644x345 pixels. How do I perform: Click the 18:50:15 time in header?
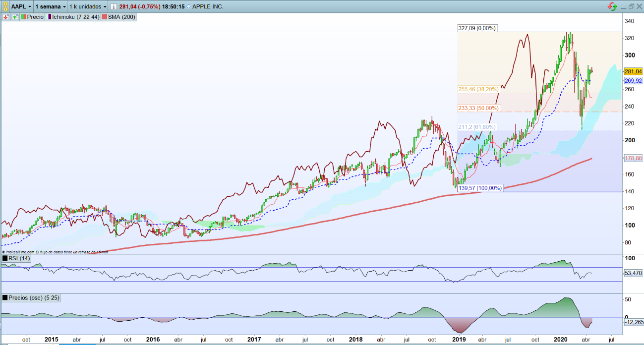[x=173, y=7]
